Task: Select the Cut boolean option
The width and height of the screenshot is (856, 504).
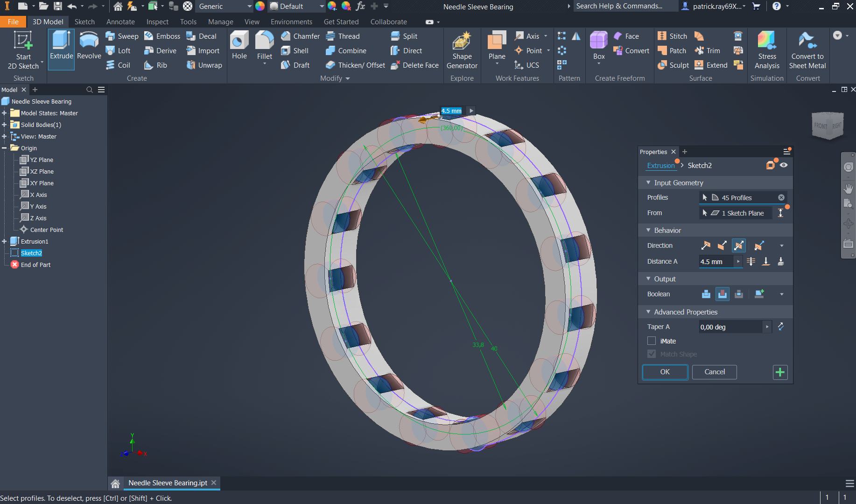Action: click(722, 294)
